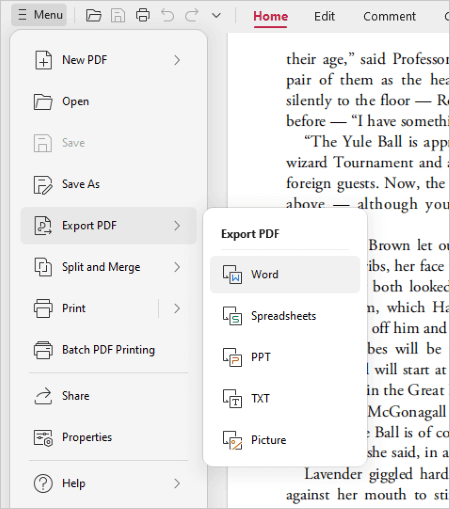
Task: Expand the Help submenu chevron
Action: [x=177, y=483]
